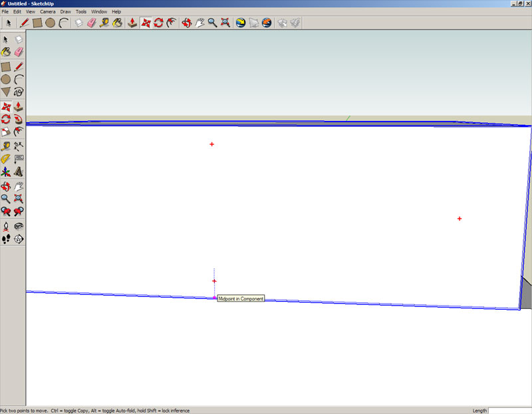Viewport: 532px width, 414px height.
Task: Choose the Rotate tool
Action: [x=159, y=22]
